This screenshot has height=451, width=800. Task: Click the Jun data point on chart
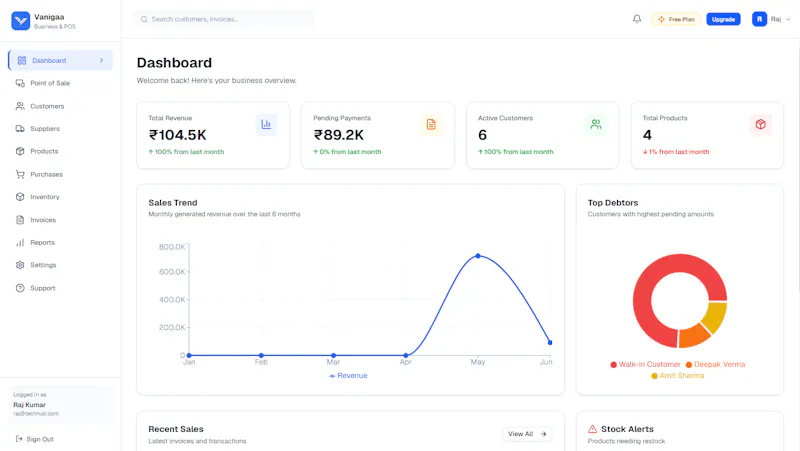(550, 342)
